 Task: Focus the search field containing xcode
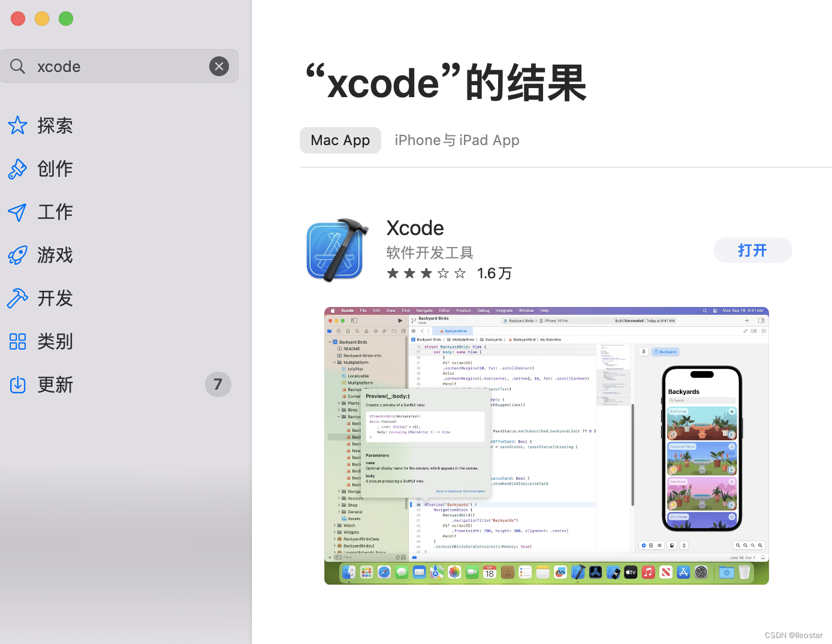119,66
